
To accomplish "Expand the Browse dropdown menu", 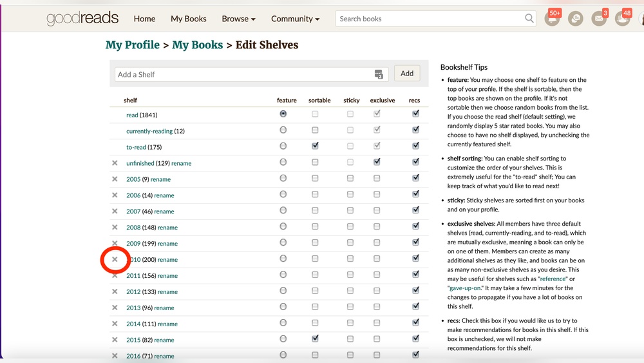I will click(x=239, y=19).
